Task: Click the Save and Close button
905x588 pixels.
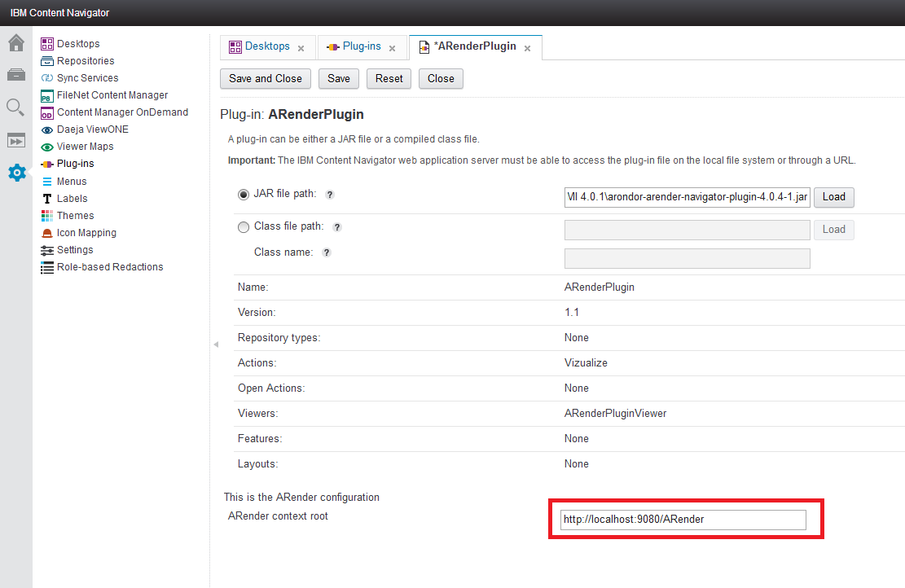Action: pos(266,78)
